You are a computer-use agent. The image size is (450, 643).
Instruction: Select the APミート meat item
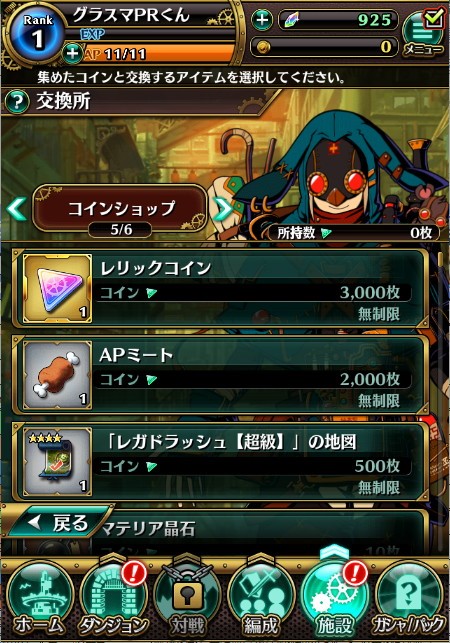pyautogui.click(x=221, y=375)
